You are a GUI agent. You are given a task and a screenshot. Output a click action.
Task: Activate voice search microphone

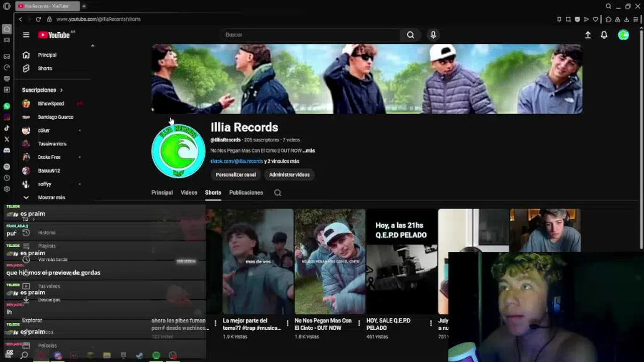(433, 35)
